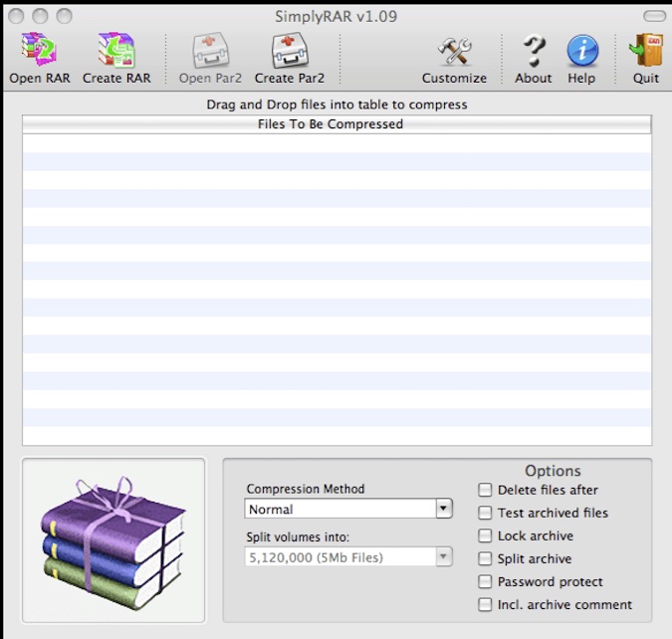This screenshot has height=639, width=672.
Task: Expand the Compression Method dropdown
Action: (x=444, y=509)
